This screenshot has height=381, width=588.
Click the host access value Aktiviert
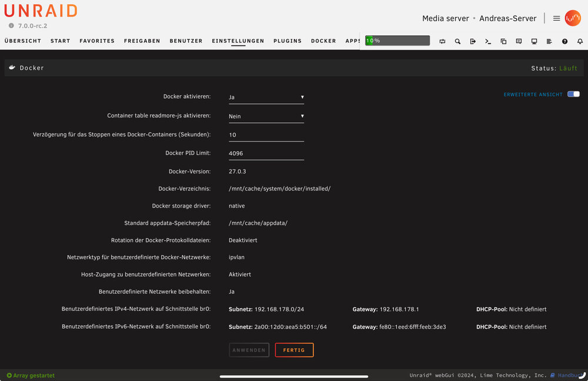point(240,275)
